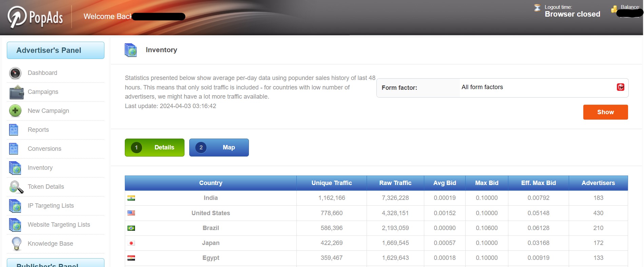Viewport: 644px width, 267px height.
Task: Click the hourglass logout time icon
Action: (x=537, y=8)
